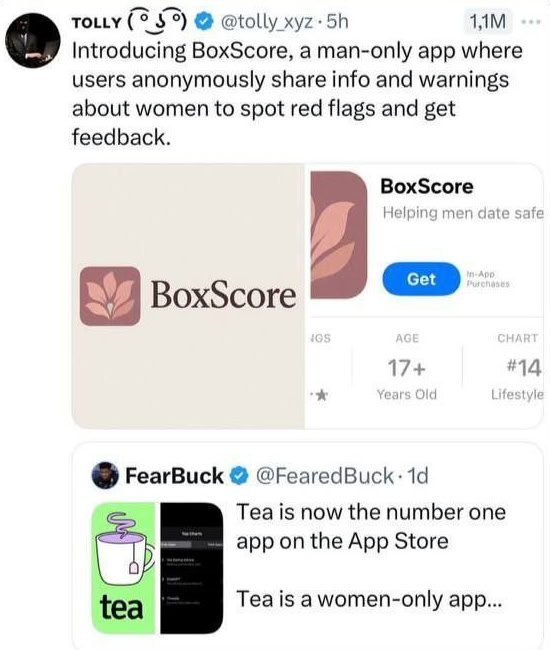Tap the blue Get button
Viewport: 550px width, 650px height.
421,279
